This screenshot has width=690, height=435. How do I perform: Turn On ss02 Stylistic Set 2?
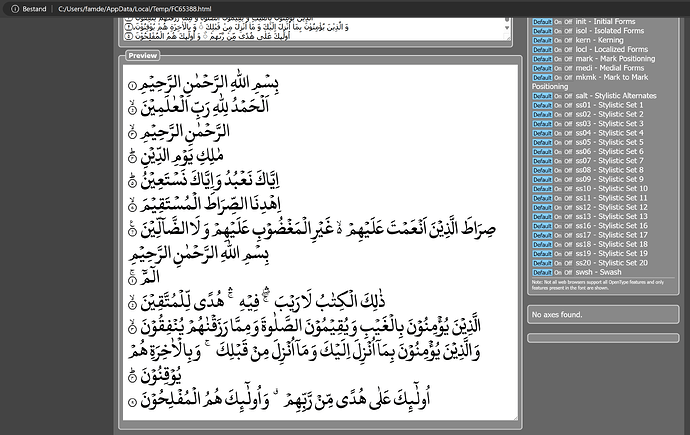[558, 114]
